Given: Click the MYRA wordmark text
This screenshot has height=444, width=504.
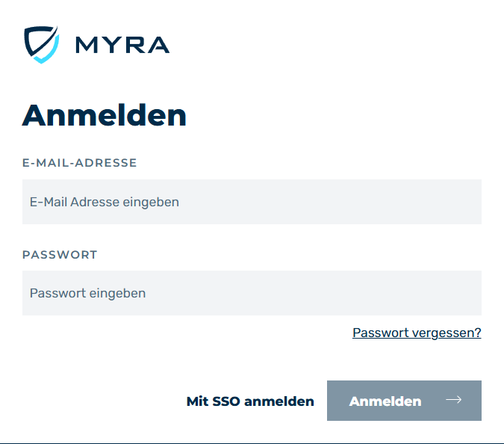Looking at the screenshot, I should [x=122, y=45].
